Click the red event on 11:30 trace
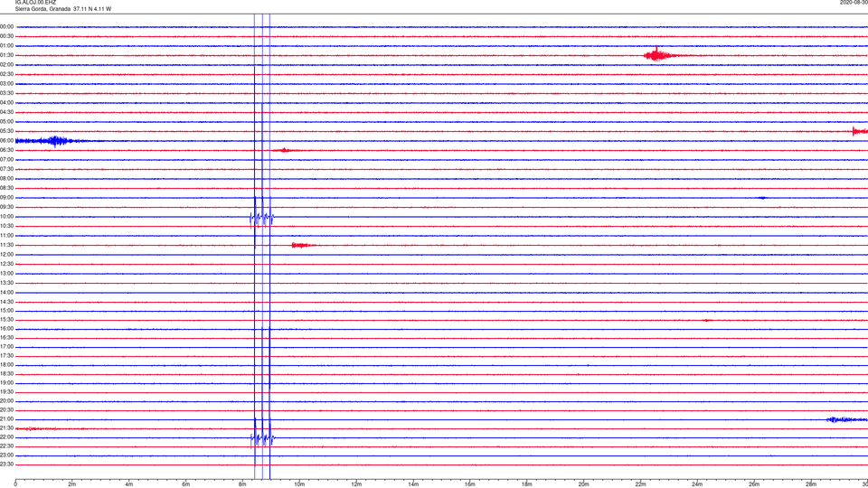 (x=303, y=245)
